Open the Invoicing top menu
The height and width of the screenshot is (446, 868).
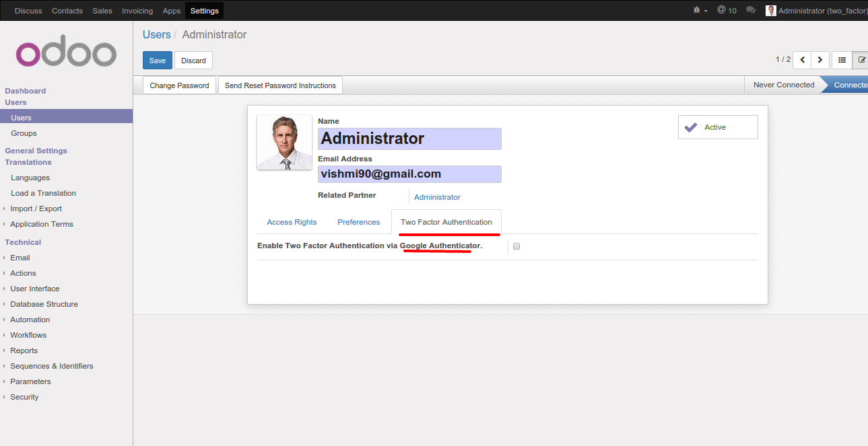(x=137, y=11)
